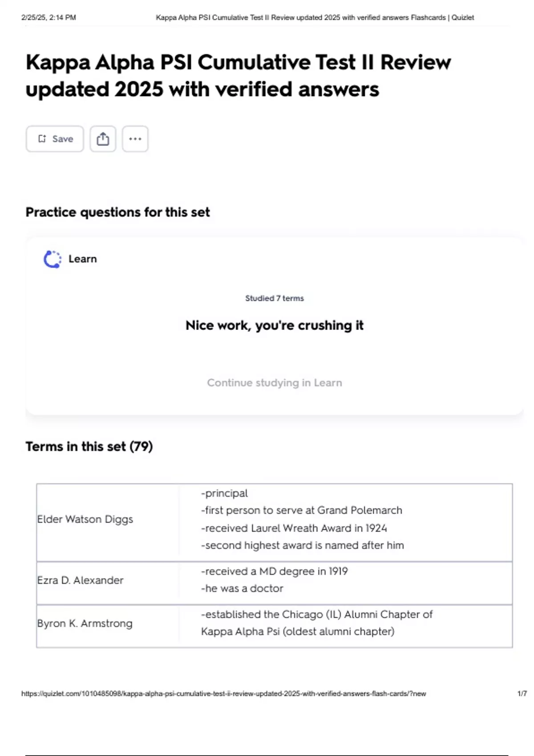Open the quizlet.com URL in the footer
534x756 pixels.
point(223,694)
